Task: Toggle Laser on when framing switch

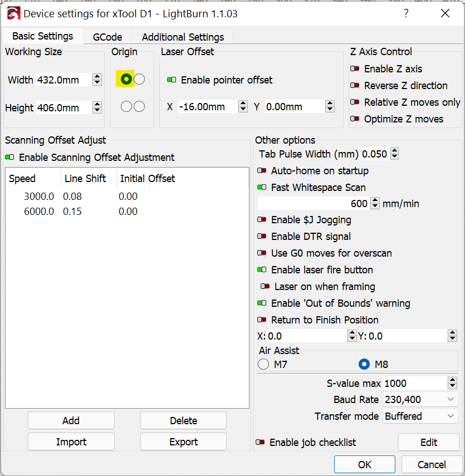Action: pyautogui.click(x=265, y=286)
